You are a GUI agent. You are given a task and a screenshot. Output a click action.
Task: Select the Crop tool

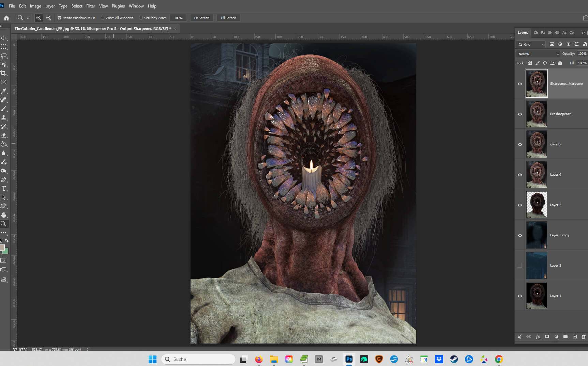coord(4,73)
